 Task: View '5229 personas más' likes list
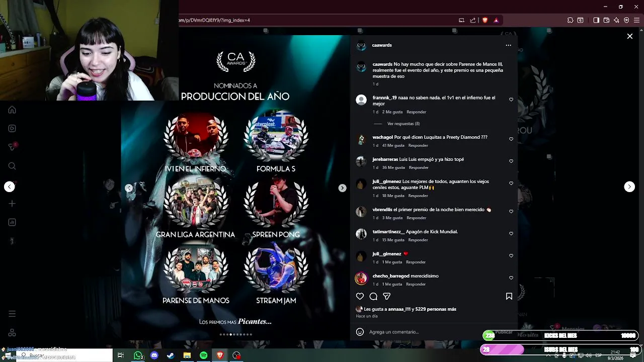[436, 309]
